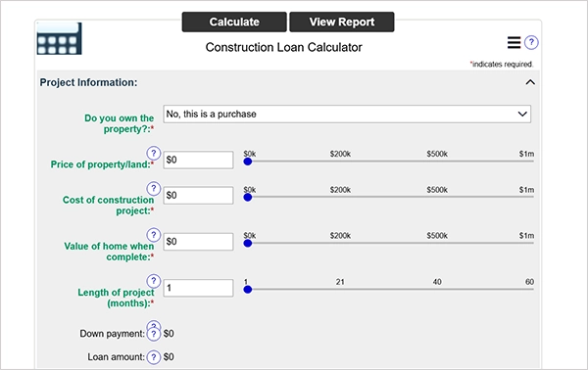Click the Calculate button
The height and width of the screenshot is (370, 588).
234,23
